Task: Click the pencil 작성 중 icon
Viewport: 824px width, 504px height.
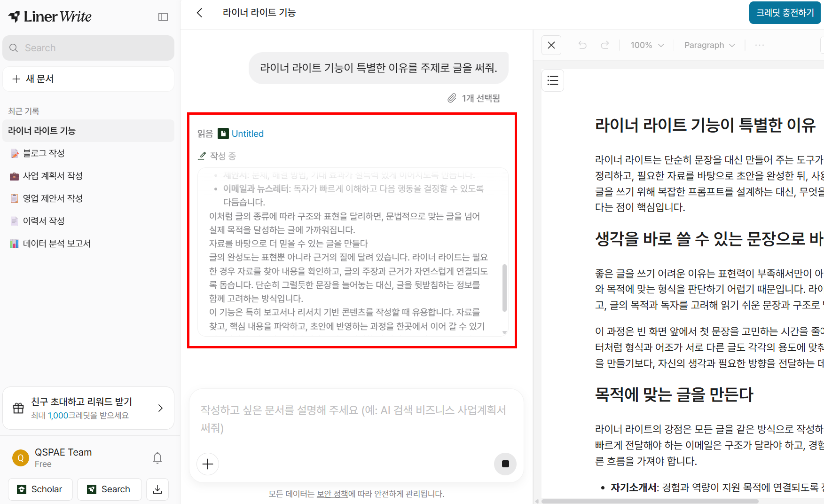Action: pos(202,156)
